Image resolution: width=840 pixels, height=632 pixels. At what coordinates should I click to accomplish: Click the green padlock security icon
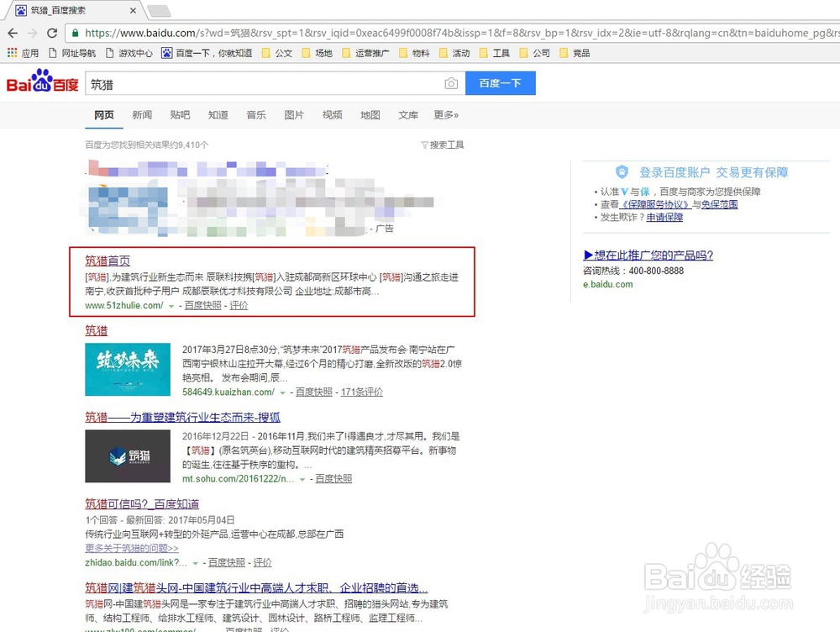76,34
